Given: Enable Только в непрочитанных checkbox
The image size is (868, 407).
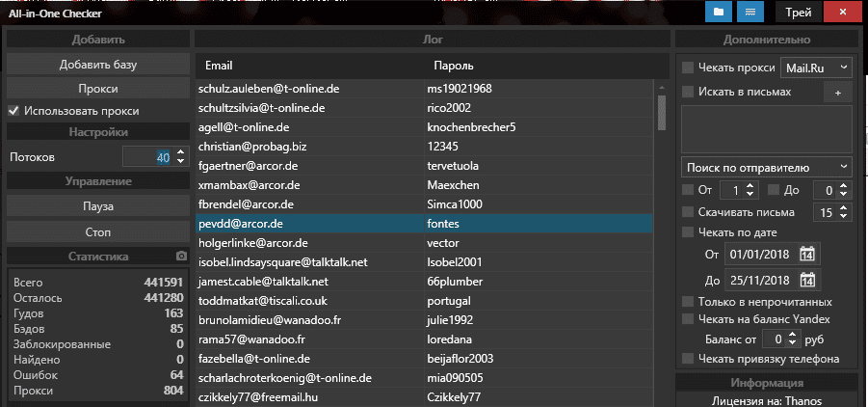Looking at the screenshot, I should [688, 302].
